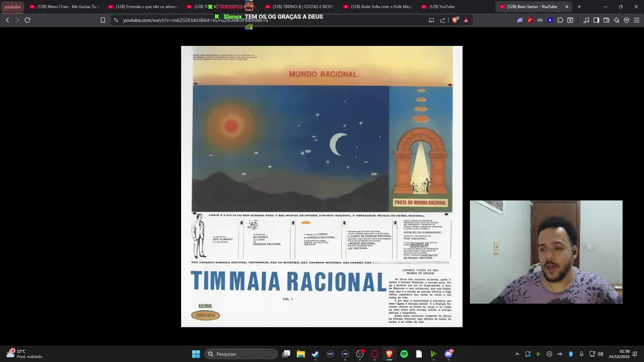Click the cast/install screen icon in address bar
Viewport: 644px width, 362px height.
point(431,20)
